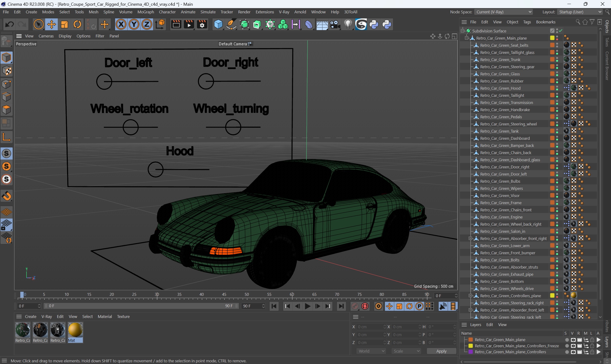Toggle Retro_Car_Green_Main_plane_Controllers_Freeze layer lock

pos(592,346)
